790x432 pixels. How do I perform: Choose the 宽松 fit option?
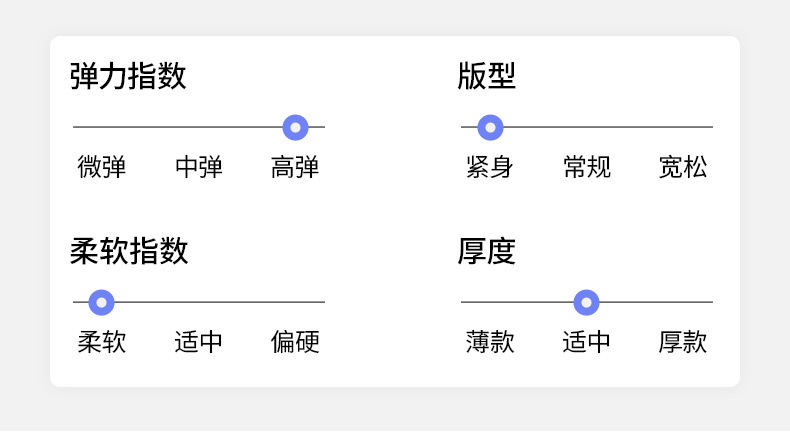coord(683,167)
